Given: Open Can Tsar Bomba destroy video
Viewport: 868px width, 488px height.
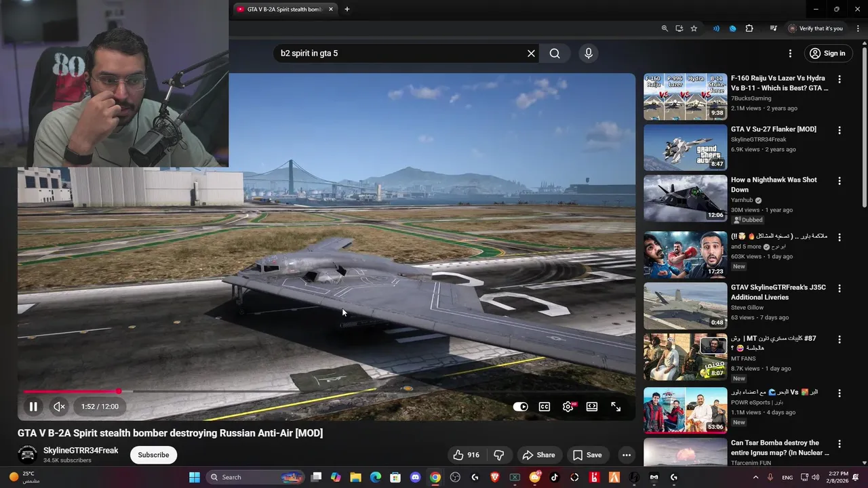Looking at the screenshot, I should (780, 447).
